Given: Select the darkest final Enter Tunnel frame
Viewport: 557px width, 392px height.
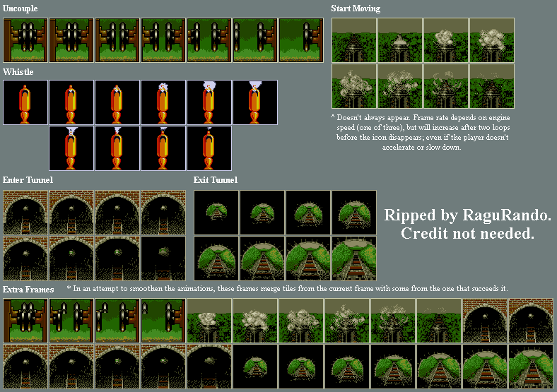Looking at the screenshot, I should point(163,259).
